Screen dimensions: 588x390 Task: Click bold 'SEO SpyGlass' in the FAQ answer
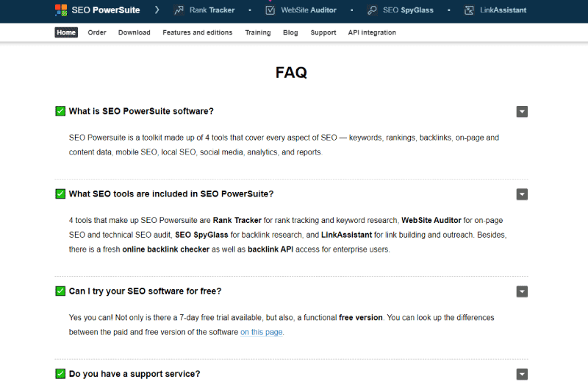click(x=201, y=235)
